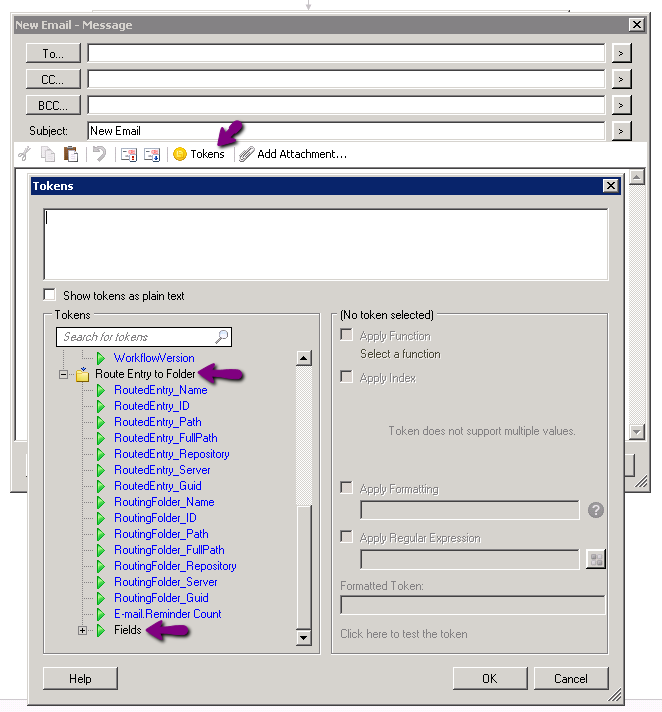
Task: Click the Help button
Action: point(80,678)
